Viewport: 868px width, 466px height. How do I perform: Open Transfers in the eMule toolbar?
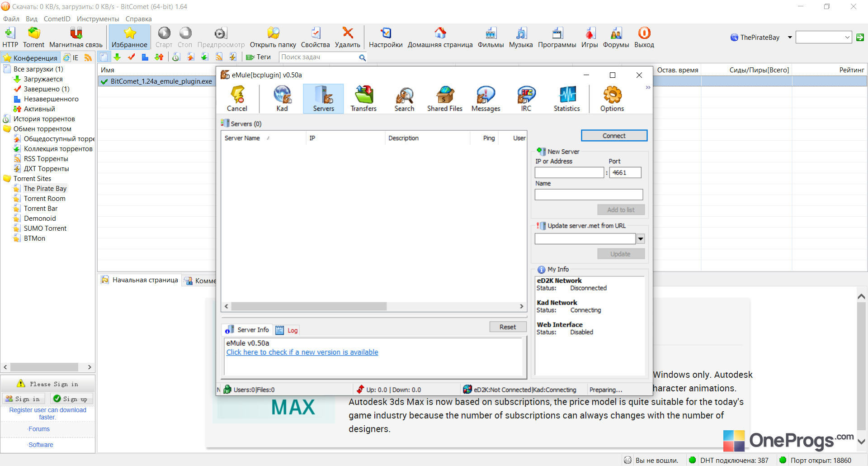(364, 99)
